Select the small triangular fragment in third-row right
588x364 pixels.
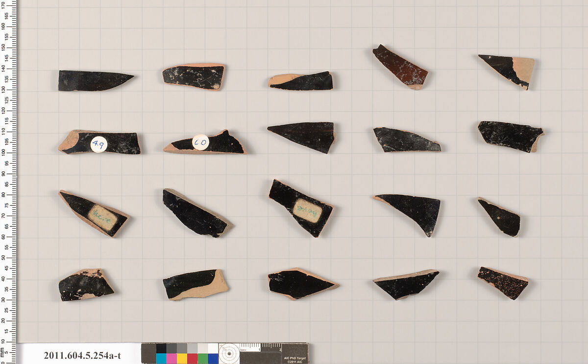pos(500,218)
